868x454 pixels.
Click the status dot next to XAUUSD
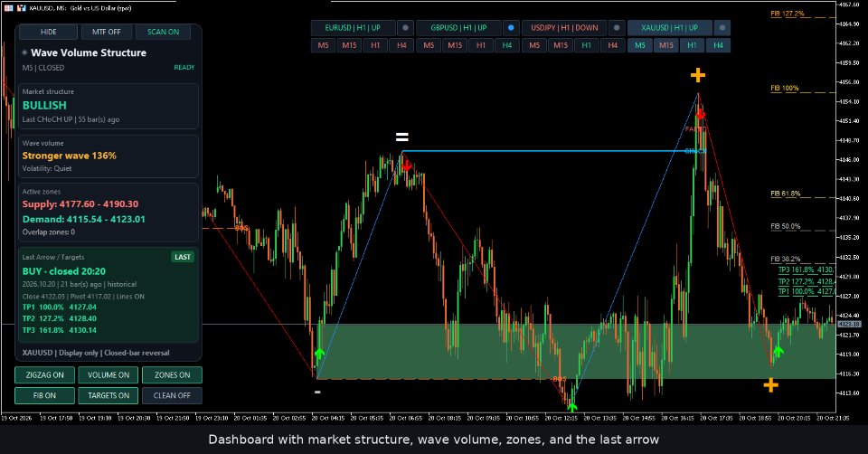coord(722,28)
